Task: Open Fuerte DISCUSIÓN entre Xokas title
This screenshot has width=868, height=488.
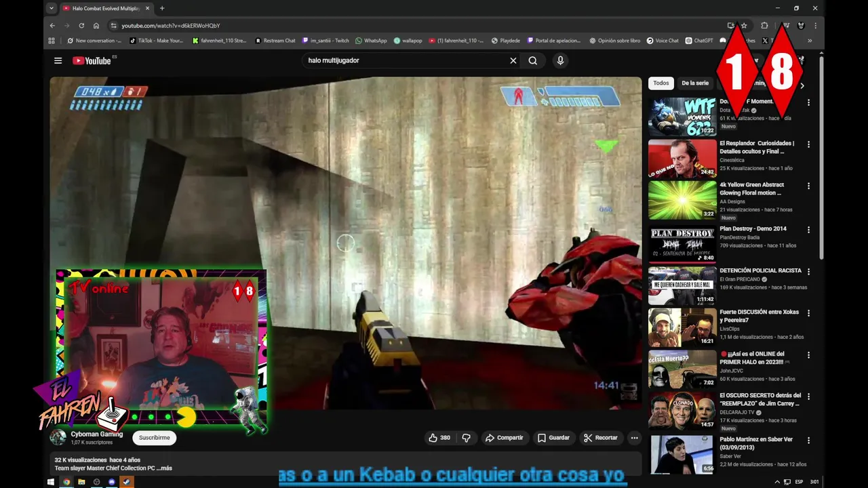Action: 759,316
